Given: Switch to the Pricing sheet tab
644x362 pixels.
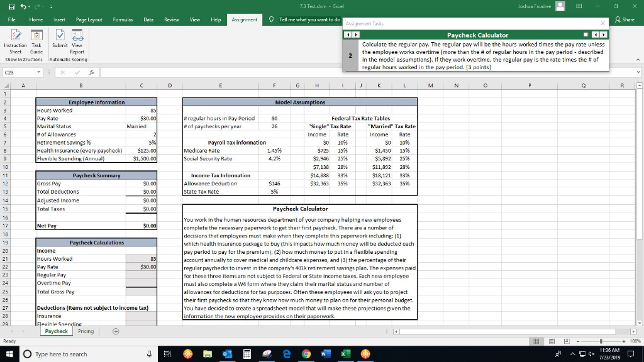Looking at the screenshot, I should coord(86,331).
